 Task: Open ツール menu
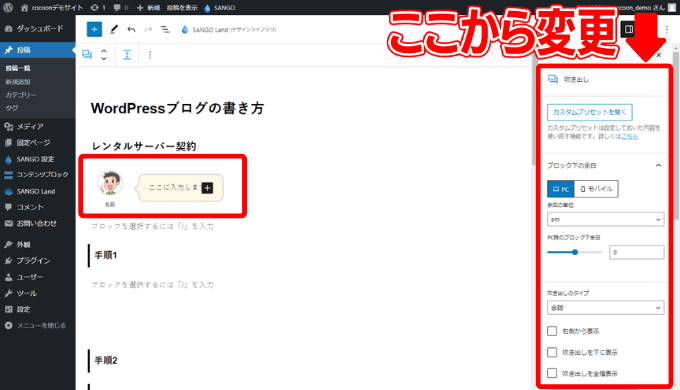(x=38, y=293)
